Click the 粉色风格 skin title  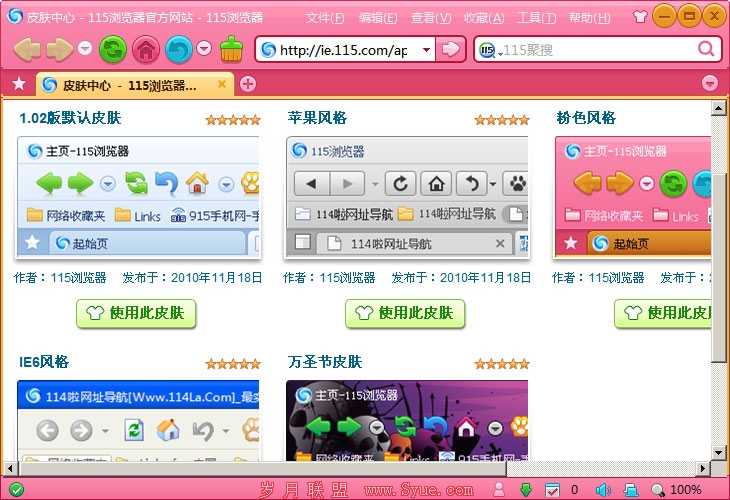[x=586, y=118]
